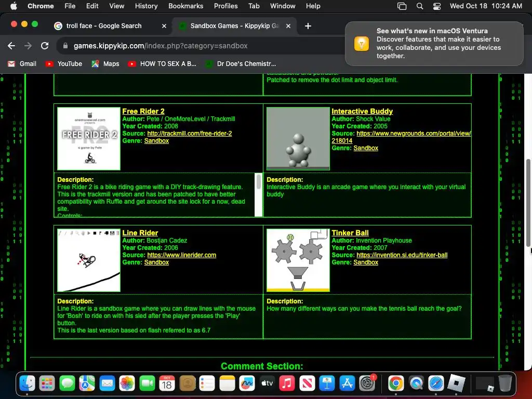
Task: Open Freeform from the Dock
Action: 247,383
